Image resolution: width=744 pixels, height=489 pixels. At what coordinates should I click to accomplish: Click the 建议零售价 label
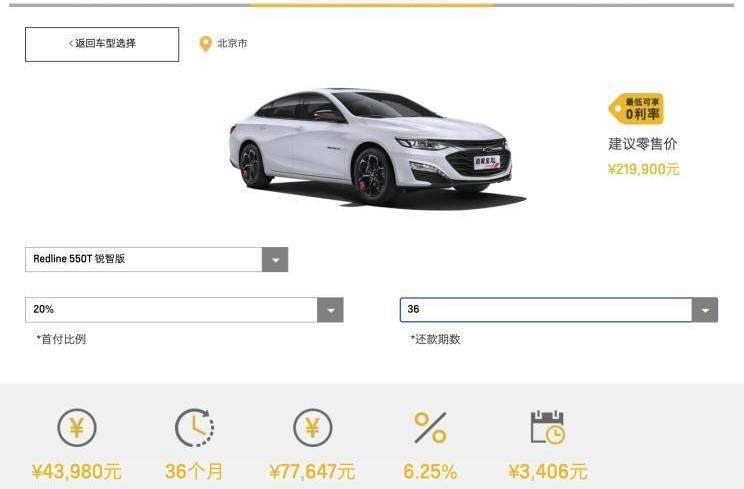(x=642, y=144)
